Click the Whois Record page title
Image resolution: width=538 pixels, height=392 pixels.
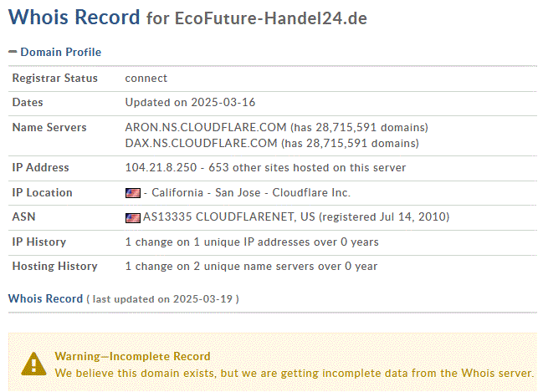[74, 17]
